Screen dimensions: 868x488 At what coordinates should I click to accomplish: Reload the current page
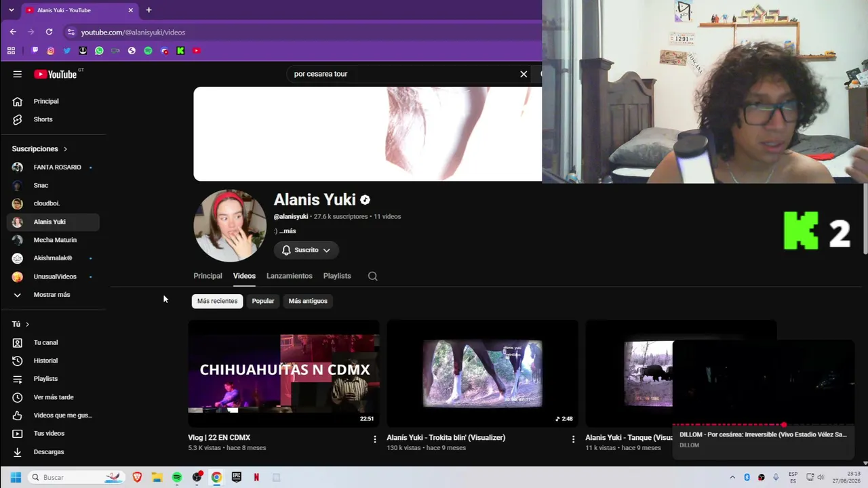49,32
